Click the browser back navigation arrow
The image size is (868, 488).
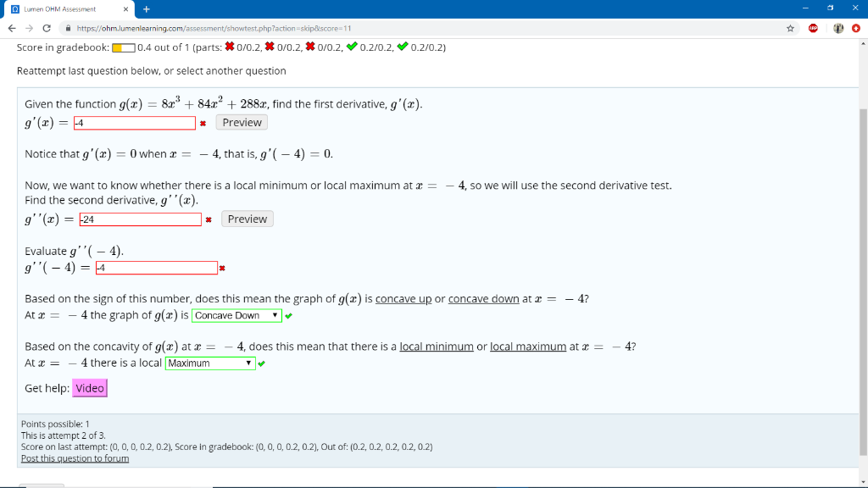click(11, 27)
